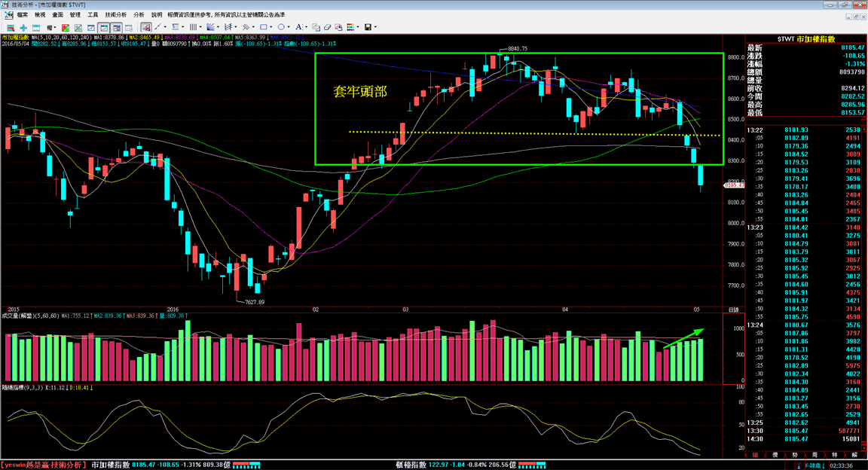Screen dimensions: 868x470
Task: Select the fan lines drawing tool
Action: point(210,27)
